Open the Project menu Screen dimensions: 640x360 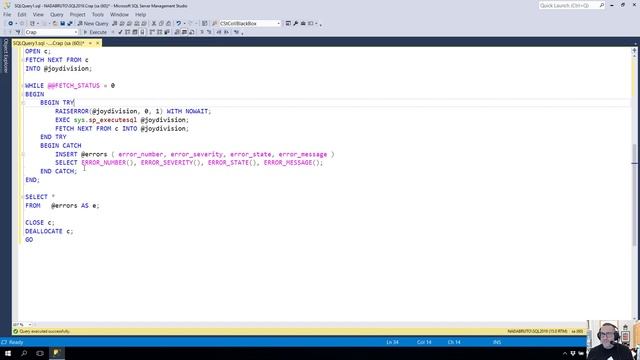[x=78, y=14]
